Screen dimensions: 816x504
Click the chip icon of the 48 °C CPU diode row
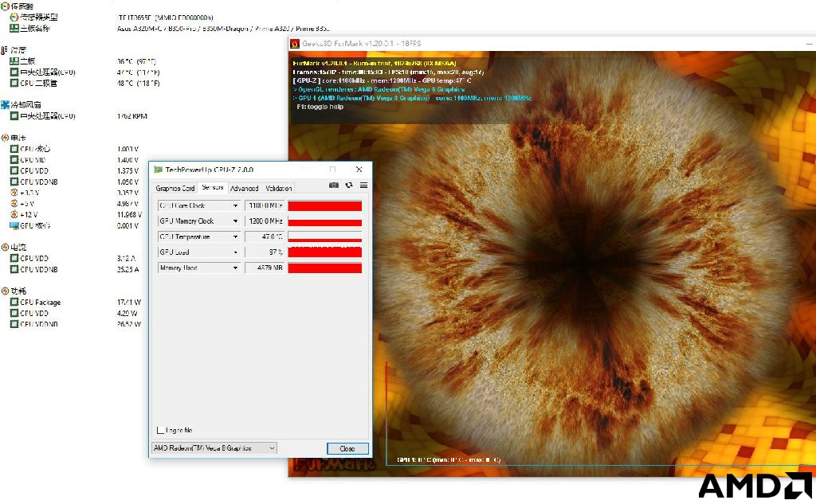tap(14, 83)
